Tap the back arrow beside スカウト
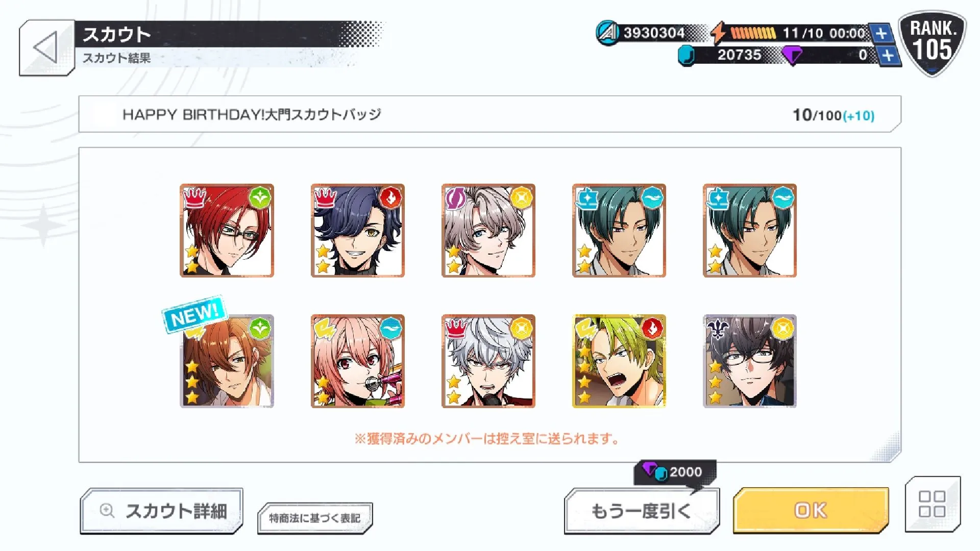The height and width of the screenshot is (551, 980). click(x=46, y=48)
